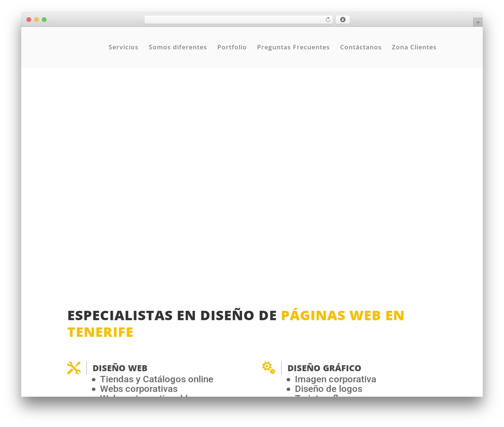Image resolution: width=504 pixels, height=427 pixels.
Task: Open the Contáctanos page
Action: (361, 47)
